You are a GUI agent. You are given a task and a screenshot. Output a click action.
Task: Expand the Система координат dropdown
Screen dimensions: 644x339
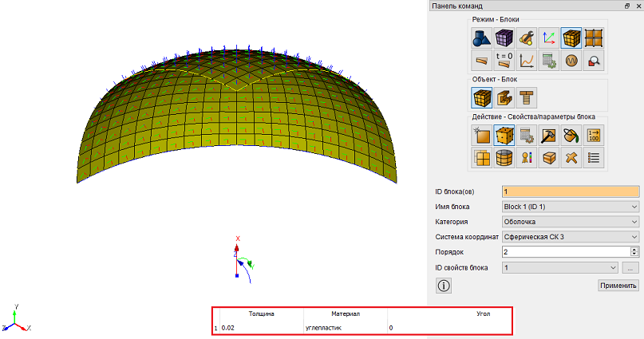(571, 237)
